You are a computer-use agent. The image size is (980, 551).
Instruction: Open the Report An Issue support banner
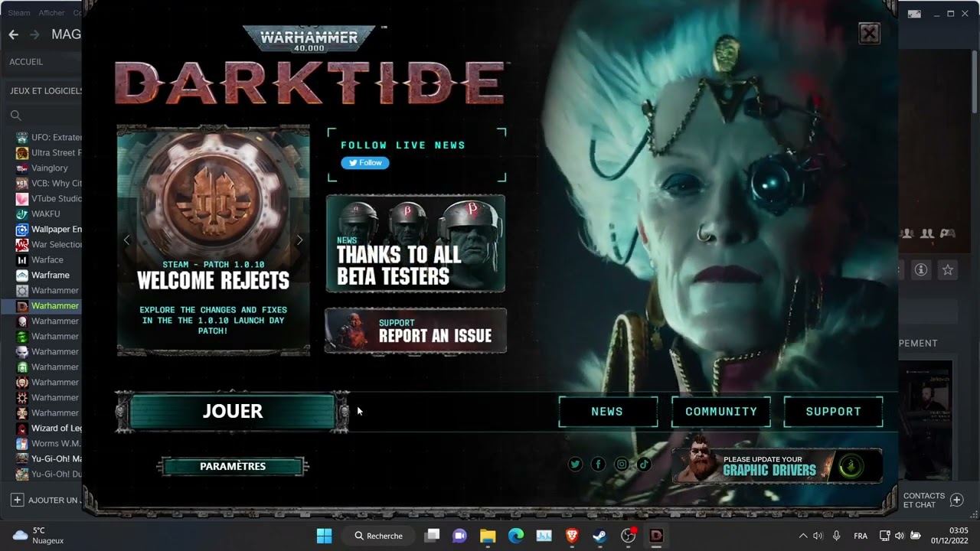click(x=416, y=331)
